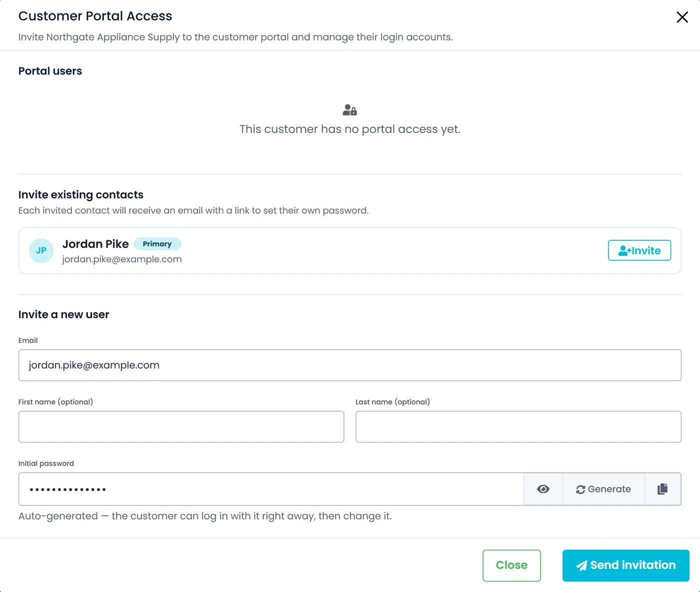Click the locked user icon above empty message
700x592 pixels.
(x=349, y=110)
